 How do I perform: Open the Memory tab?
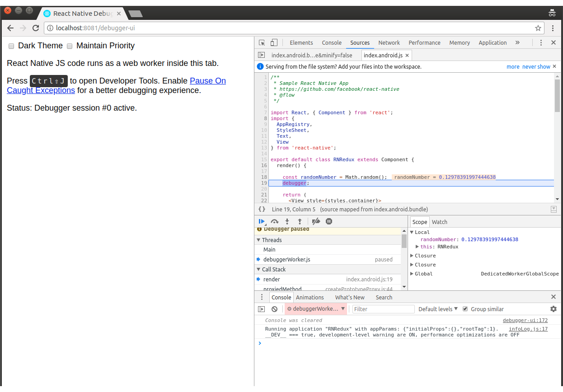click(x=460, y=42)
